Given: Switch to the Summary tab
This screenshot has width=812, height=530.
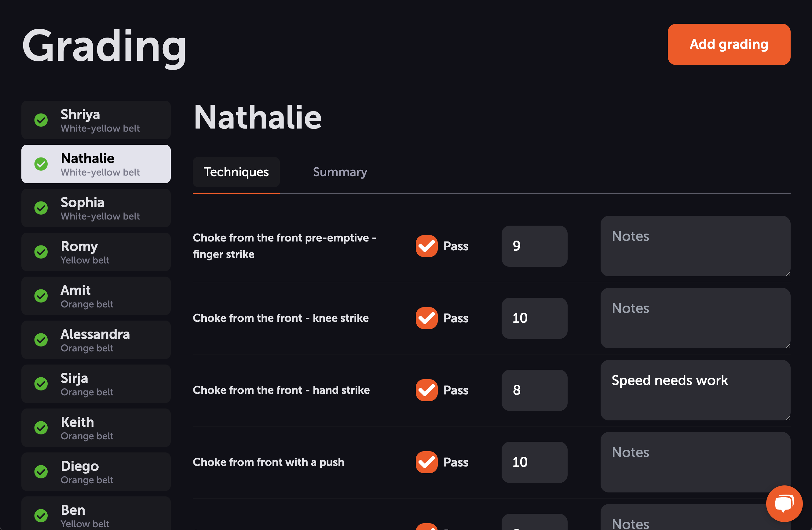Looking at the screenshot, I should tap(340, 172).
